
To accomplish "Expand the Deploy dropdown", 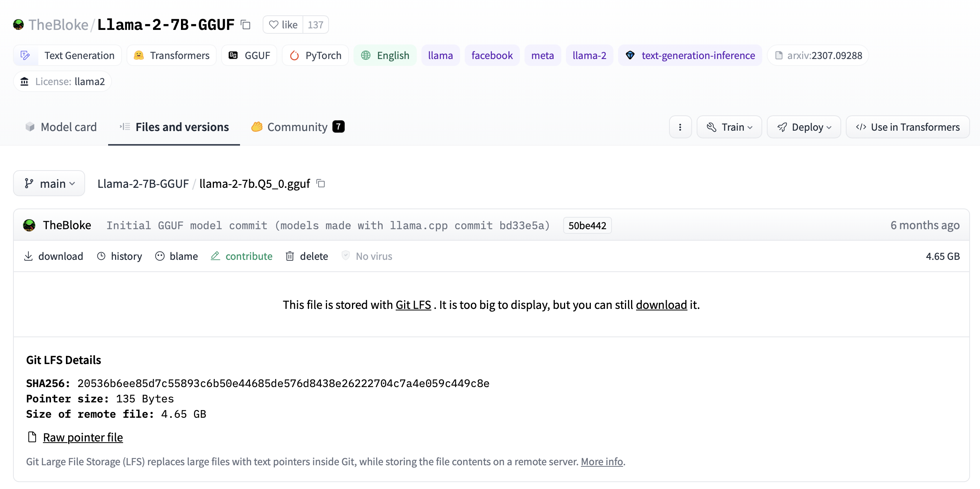I will point(804,127).
